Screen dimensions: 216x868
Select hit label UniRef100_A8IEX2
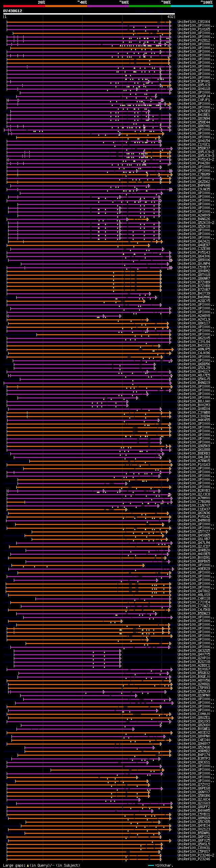pos(194,733)
